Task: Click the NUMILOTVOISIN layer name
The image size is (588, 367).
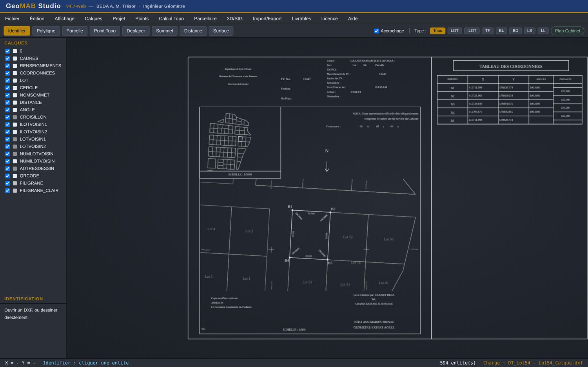Action: point(37,161)
